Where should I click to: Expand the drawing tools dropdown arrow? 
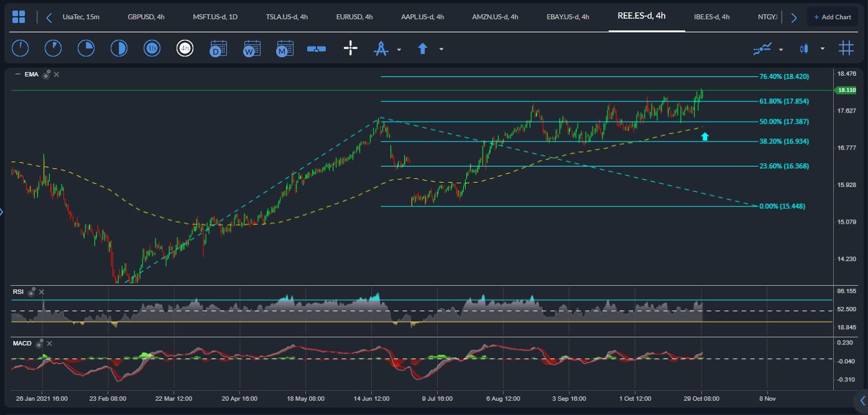(x=399, y=49)
